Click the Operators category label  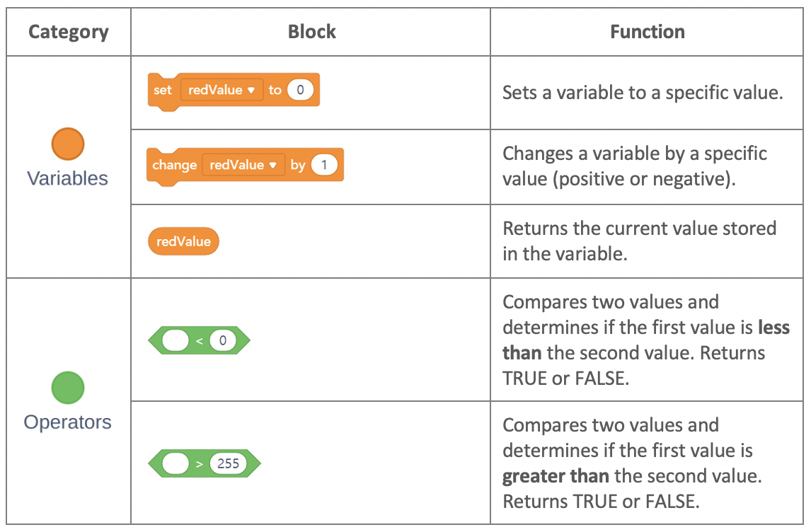68,422
